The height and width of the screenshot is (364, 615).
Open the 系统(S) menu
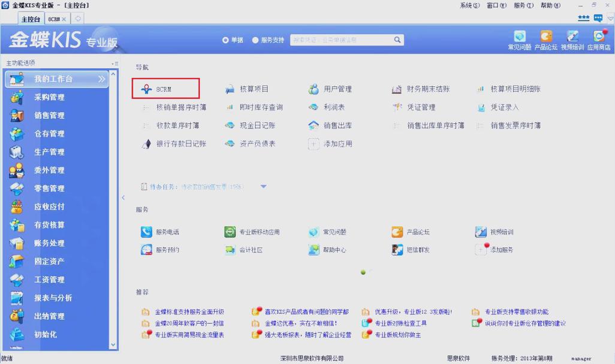pos(469,5)
